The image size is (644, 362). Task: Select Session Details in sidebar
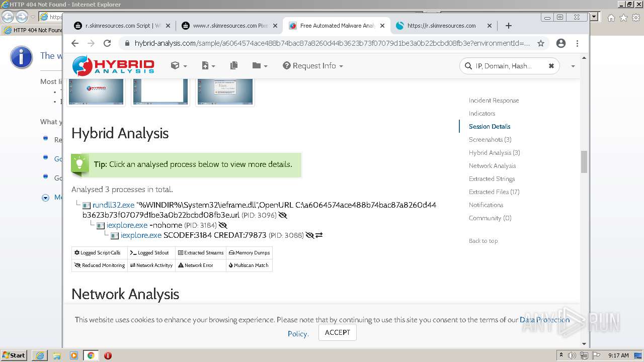point(490,127)
